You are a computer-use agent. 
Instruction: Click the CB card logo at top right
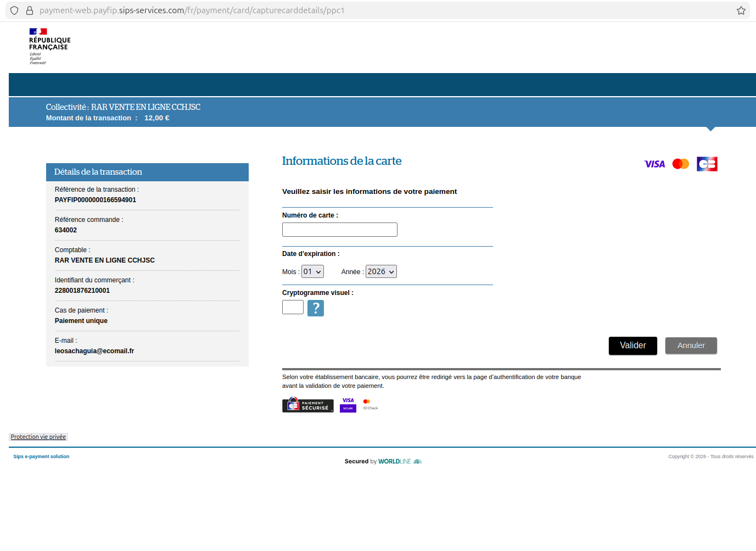pos(707,164)
